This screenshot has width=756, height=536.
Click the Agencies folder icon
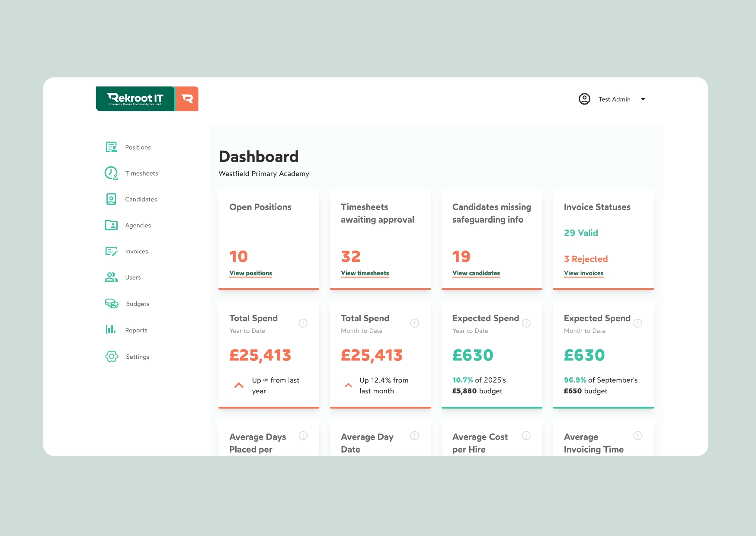(x=111, y=225)
